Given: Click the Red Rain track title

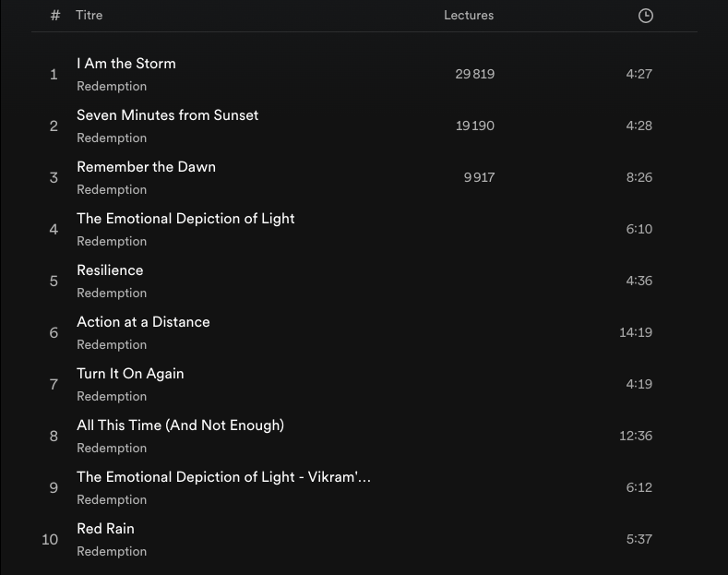Looking at the screenshot, I should click(105, 529).
